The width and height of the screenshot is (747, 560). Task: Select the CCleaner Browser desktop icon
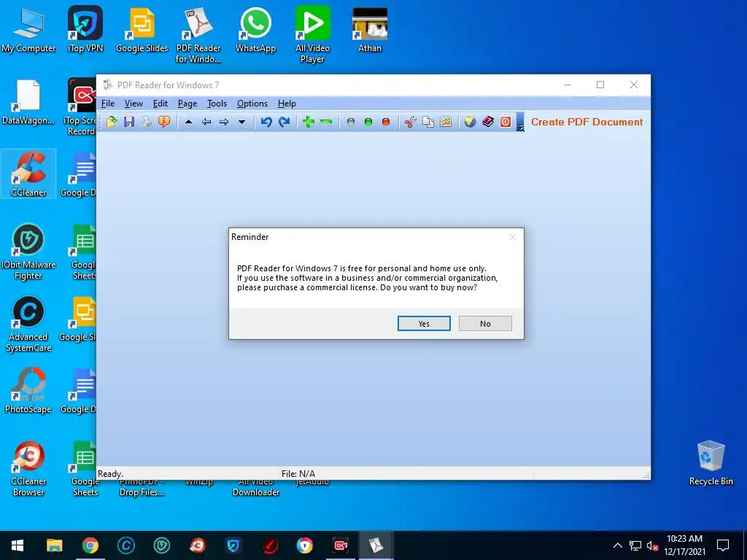click(x=28, y=470)
